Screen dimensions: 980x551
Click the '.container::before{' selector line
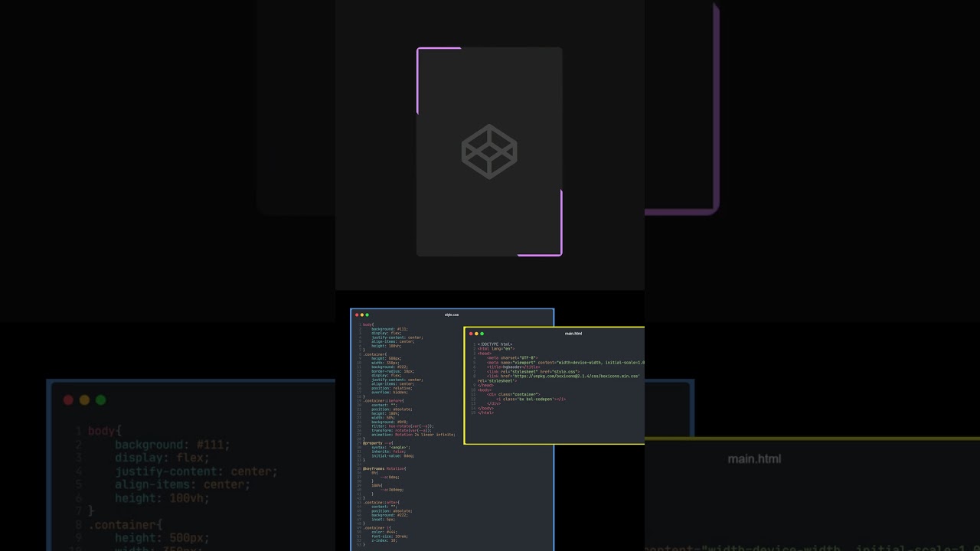[382, 400]
